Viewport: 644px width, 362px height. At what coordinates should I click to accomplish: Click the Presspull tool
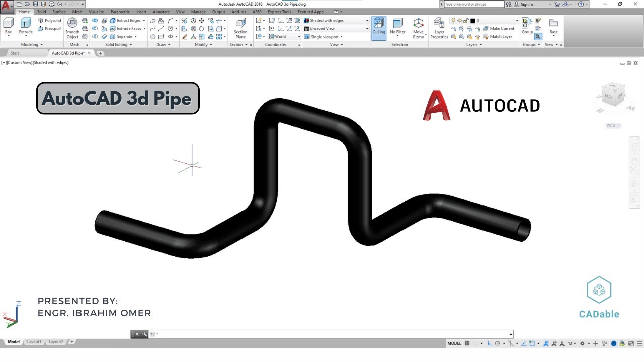[x=50, y=29]
